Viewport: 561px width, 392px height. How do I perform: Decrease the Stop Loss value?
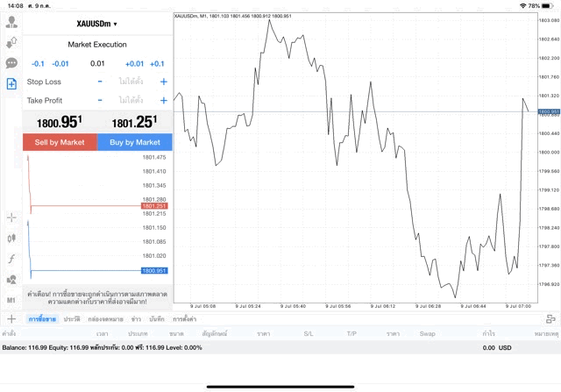[100, 82]
